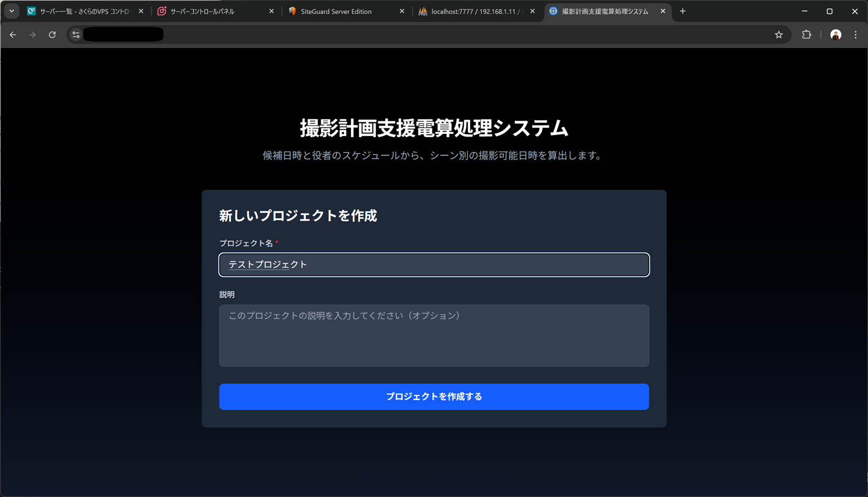868x497 pixels.
Task: Open a new tab with plus button
Action: (x=683, y=11)
